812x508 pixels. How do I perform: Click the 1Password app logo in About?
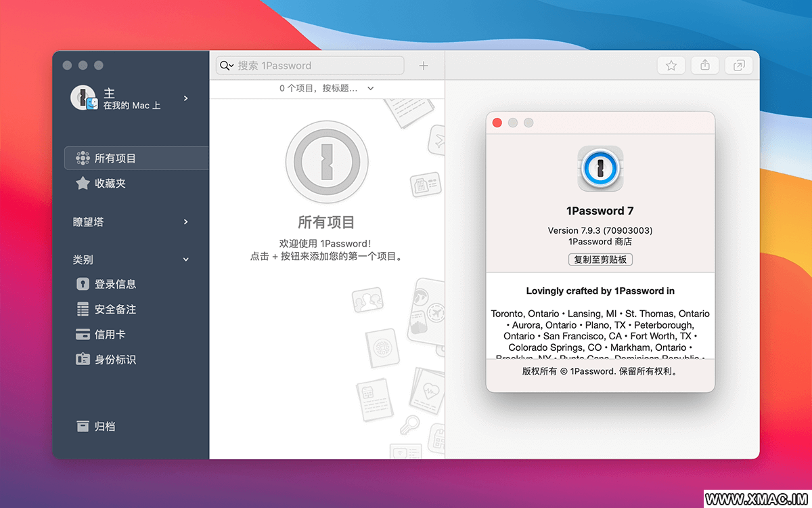point(600,169)
